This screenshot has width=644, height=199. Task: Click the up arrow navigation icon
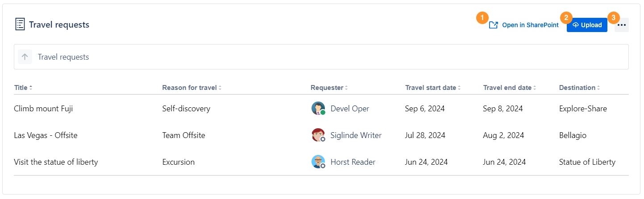point(25,57)
